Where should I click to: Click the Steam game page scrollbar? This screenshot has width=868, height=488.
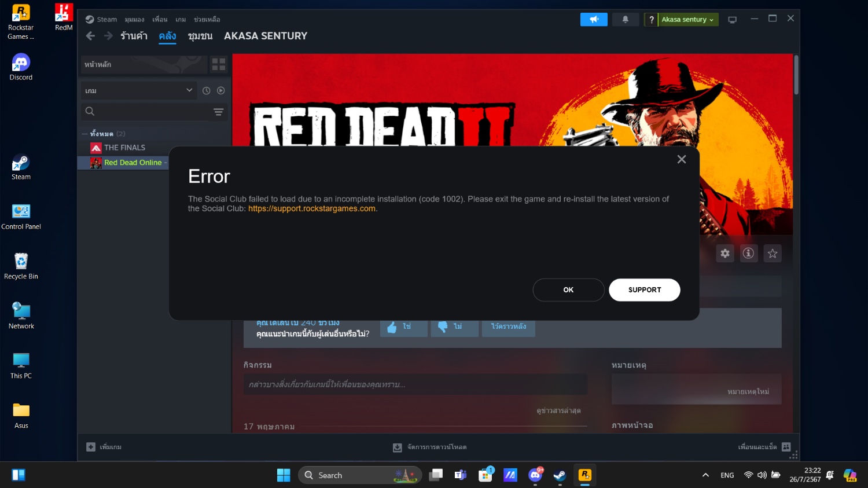coord(796,75)
